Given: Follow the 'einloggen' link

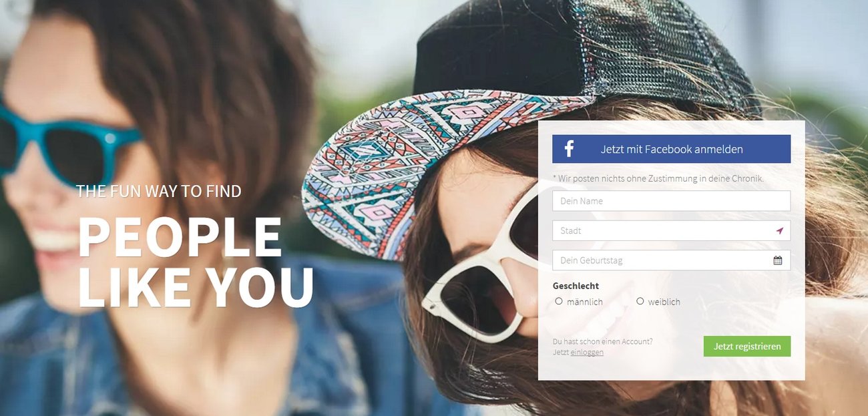Looking at the screenshot, I should tap(587, 352).
